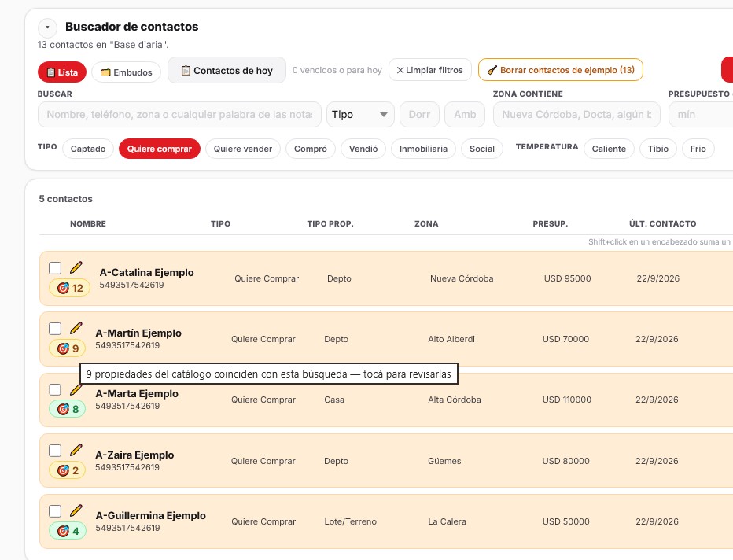Image resolution: width=733 pixels, height=560 pixels.
Task: Select A-Martín Ejemplo checkbox
Action: point(55,329)
